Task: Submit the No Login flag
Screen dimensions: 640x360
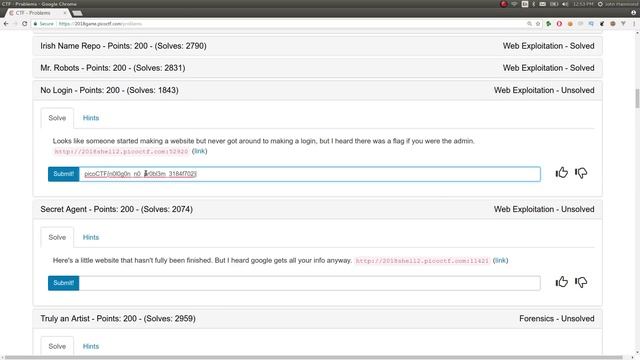Action: click(x=64, y=174)
